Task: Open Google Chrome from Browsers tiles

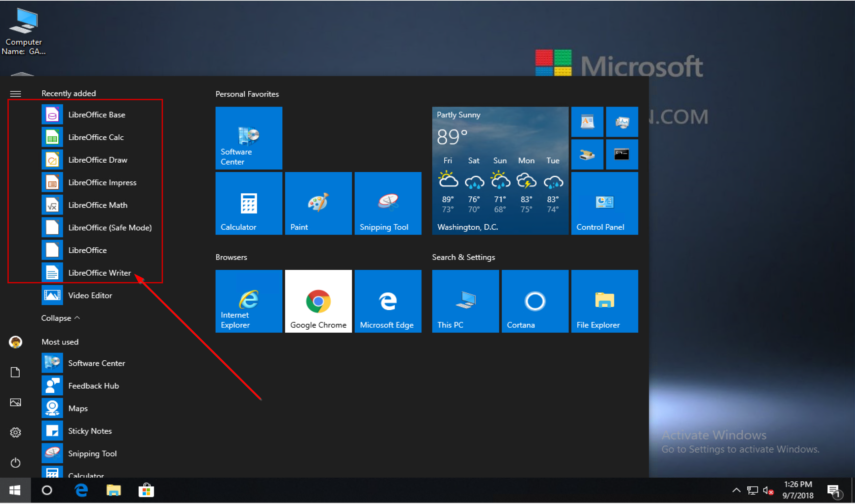Action: point(318,301)
